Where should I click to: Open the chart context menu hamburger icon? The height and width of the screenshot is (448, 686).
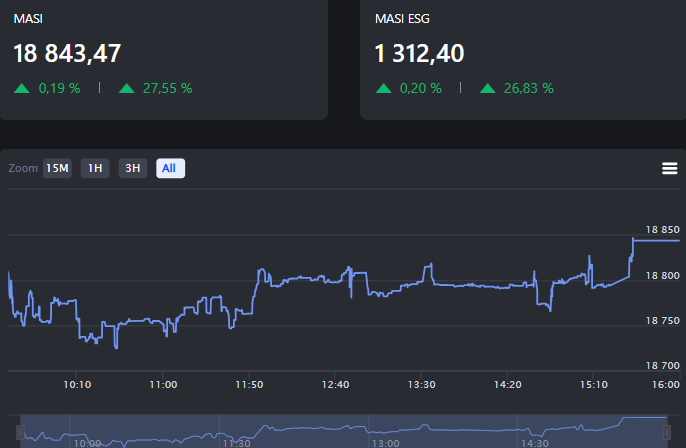click(670, 168)
